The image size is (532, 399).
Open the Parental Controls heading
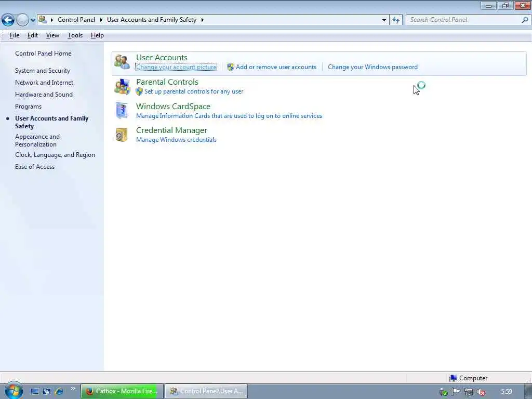pos(167,82)
